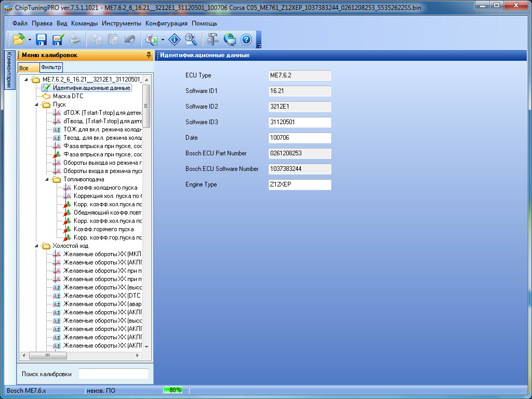This screenshot has width=532, height=399.
Task: Open dropdown arrow next to open folder icon
Action: 30,39
